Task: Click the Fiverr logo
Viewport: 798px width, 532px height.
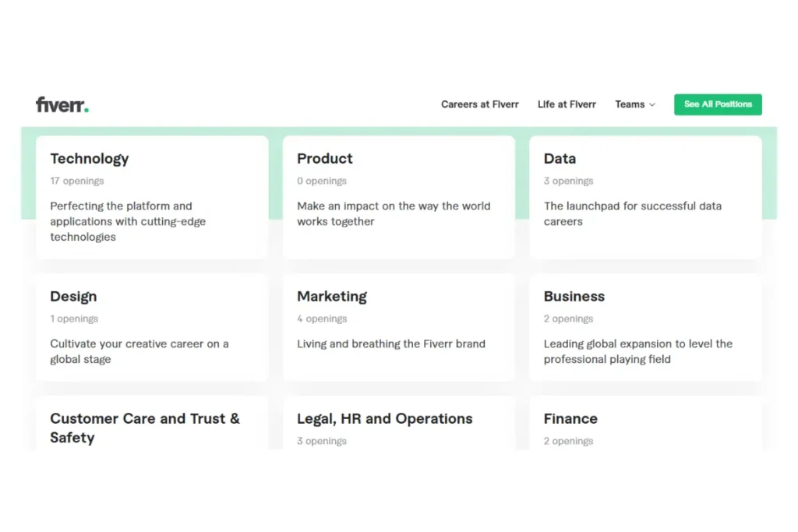Action: point(62,104)
